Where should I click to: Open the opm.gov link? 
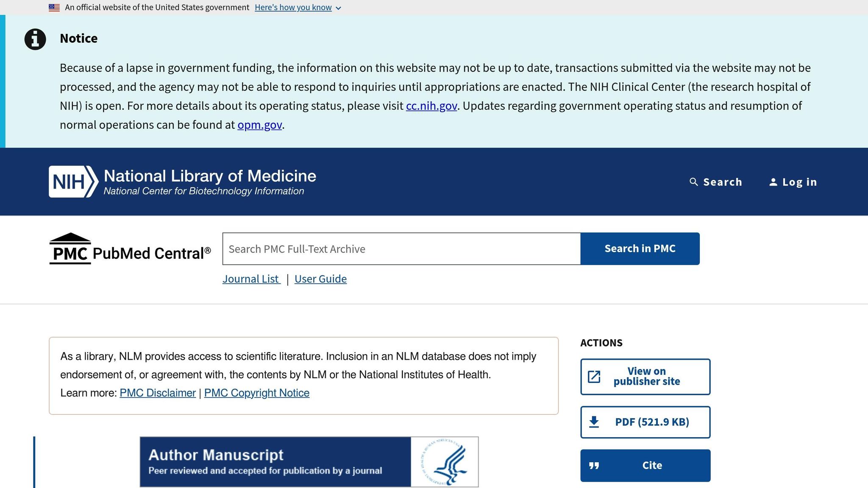pyautogui.click(x=259, y=125)
